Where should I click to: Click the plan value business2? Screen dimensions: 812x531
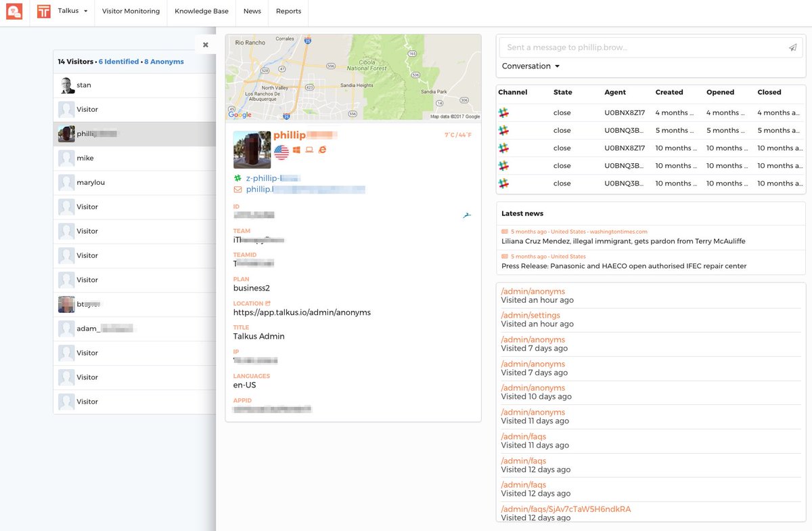252,289
